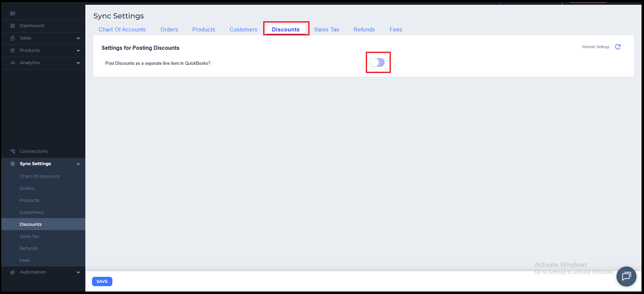Expand the Analytics menu arrow
Image resolution: width=644 pixels, height=294 pixels.
pyautogui.click(x=78, y=63)
